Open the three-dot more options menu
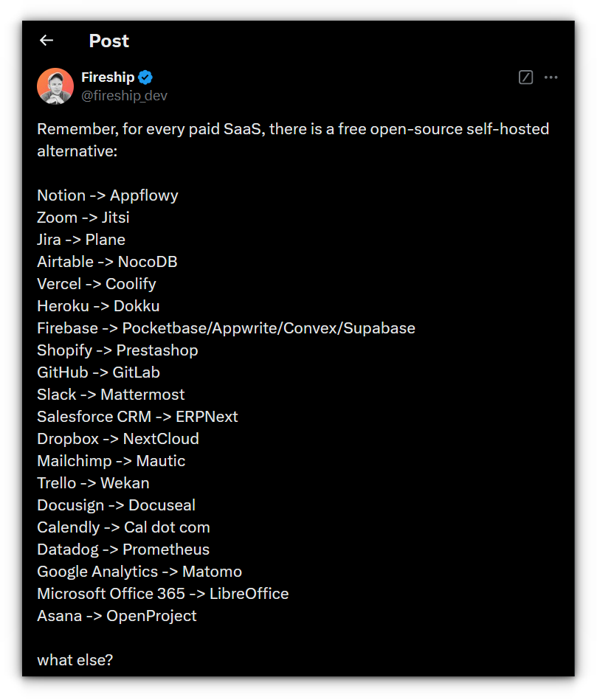 [551, 77]
